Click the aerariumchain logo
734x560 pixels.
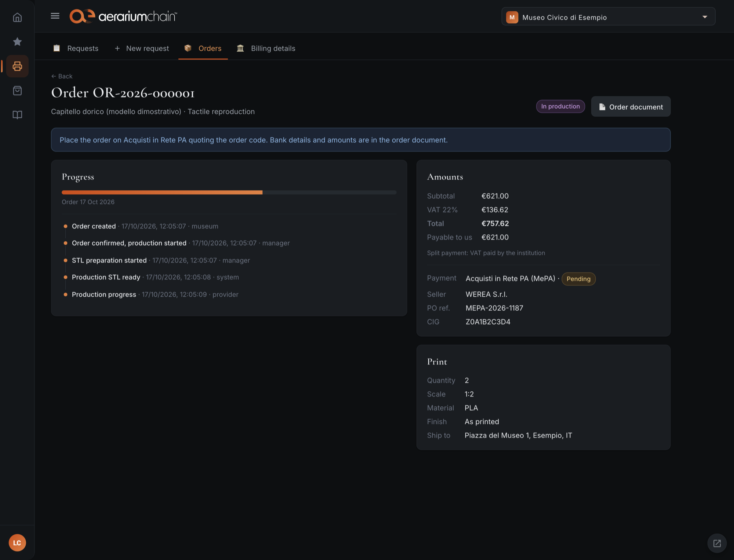pyautogui.click(x=123, y=16)
